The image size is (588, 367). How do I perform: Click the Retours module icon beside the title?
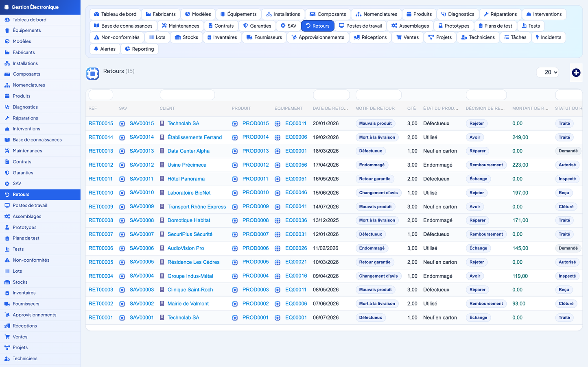pos(93,74)
